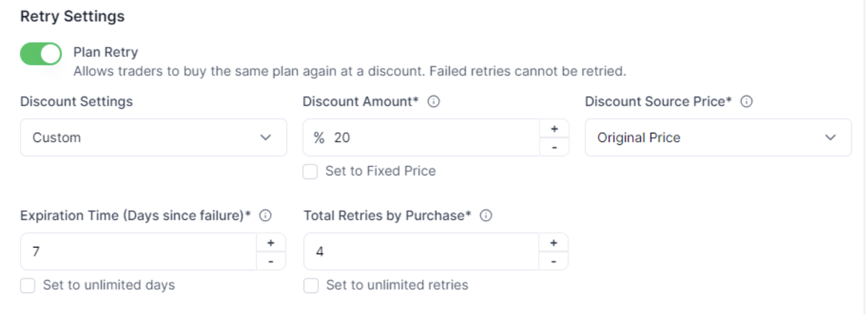Image resolution: width=868 pixels, height=334 pixels.
Task: Increase Discount Amount with plus button
Action: tap(554, 129)
